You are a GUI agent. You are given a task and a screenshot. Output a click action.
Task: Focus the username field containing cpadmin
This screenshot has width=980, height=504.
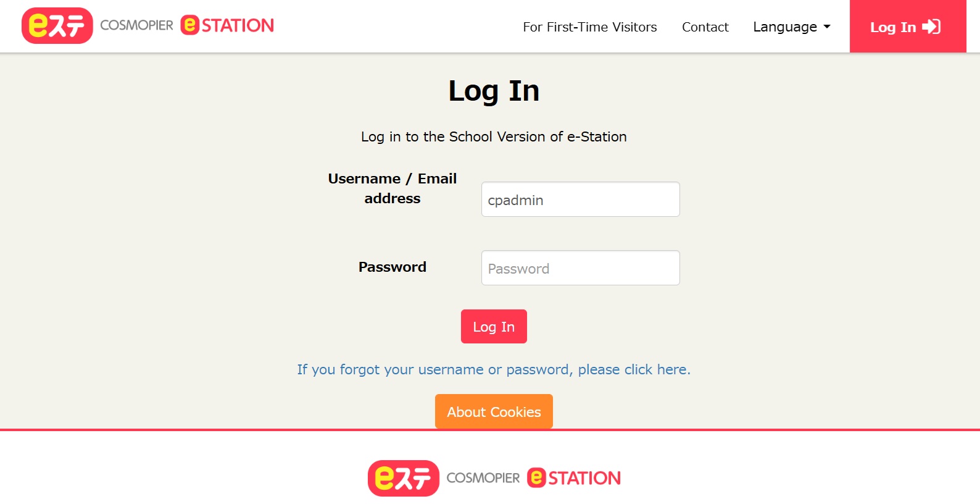click(x=580, y=199)
